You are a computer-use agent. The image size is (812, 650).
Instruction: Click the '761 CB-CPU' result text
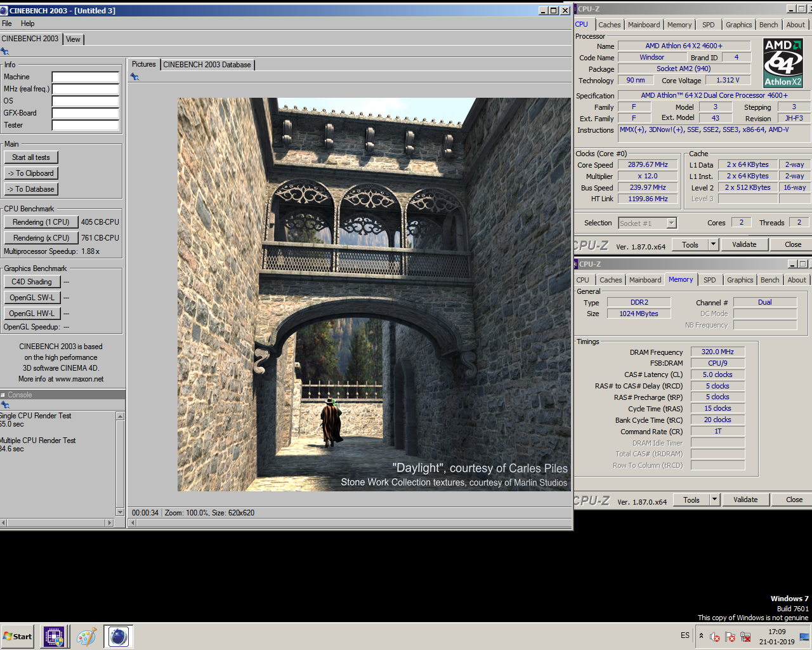(100, 238)
